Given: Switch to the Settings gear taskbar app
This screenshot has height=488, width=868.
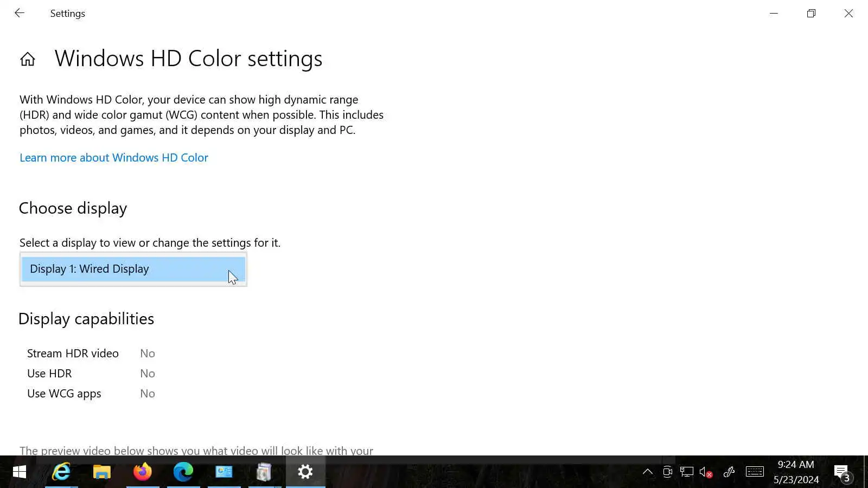Looking at the screenshot, I should [x=305, y=472].
